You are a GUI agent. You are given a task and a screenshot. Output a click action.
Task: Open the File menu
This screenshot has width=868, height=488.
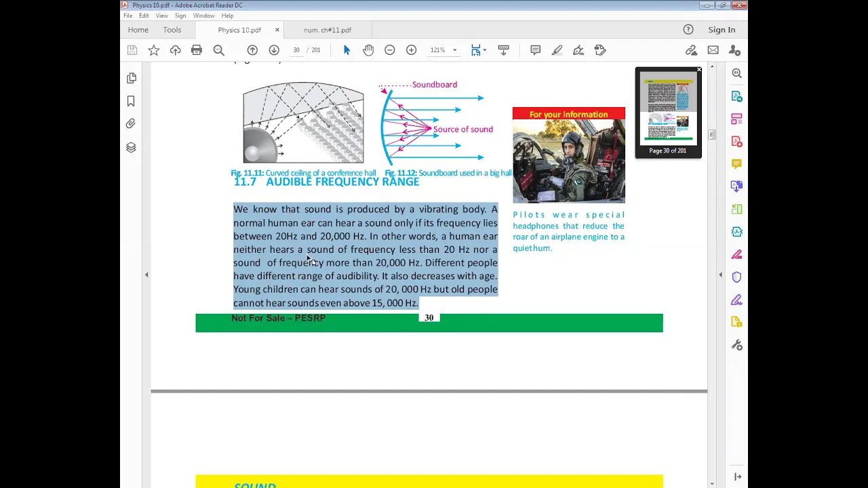click(x=127, y=16)
